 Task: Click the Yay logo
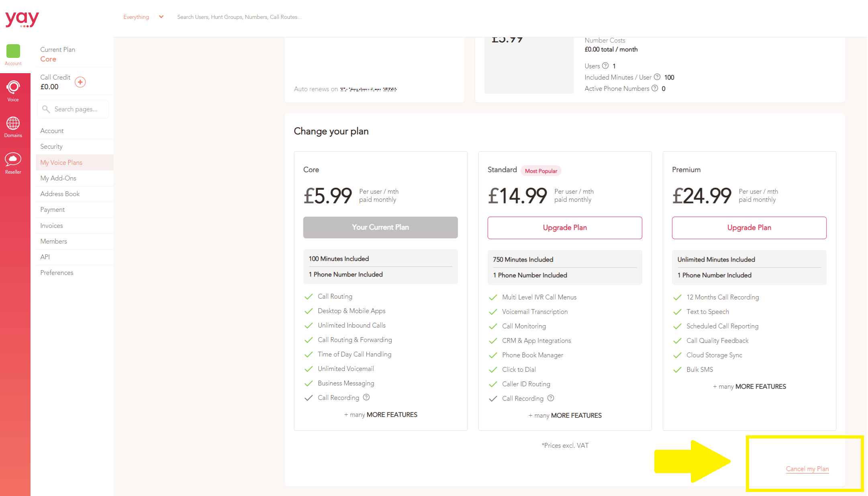click(22, 18)
